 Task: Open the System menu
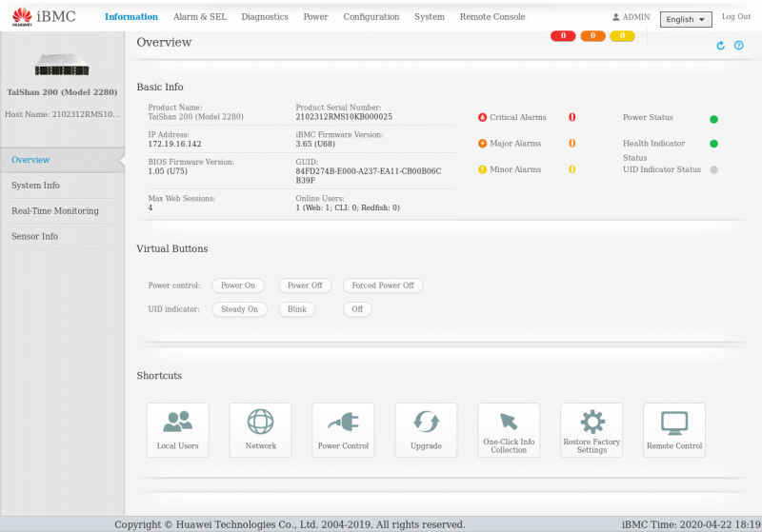(x=430, y=16)
